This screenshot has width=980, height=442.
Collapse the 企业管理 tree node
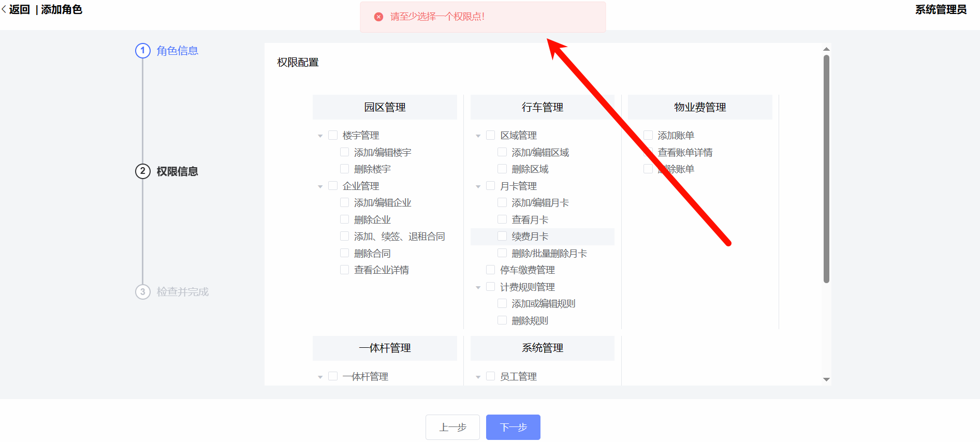coord(320,186)
